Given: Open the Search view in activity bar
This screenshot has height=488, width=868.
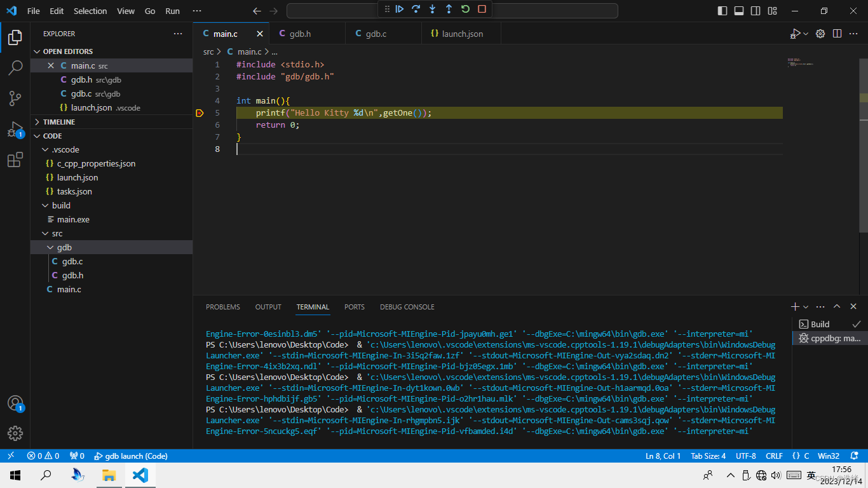Looking at the screenshot, I should point(15,68).
